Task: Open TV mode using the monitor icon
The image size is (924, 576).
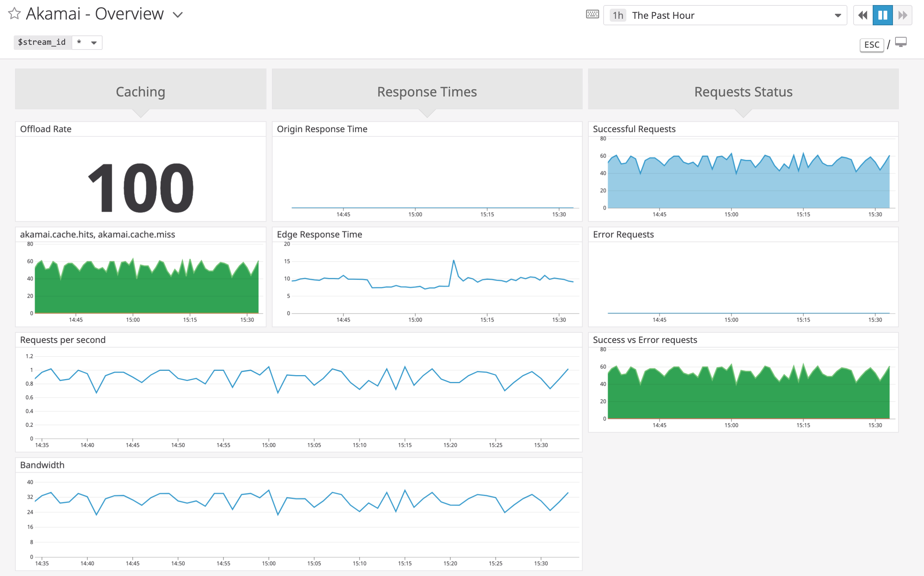Action: click(x=901, y=43)
